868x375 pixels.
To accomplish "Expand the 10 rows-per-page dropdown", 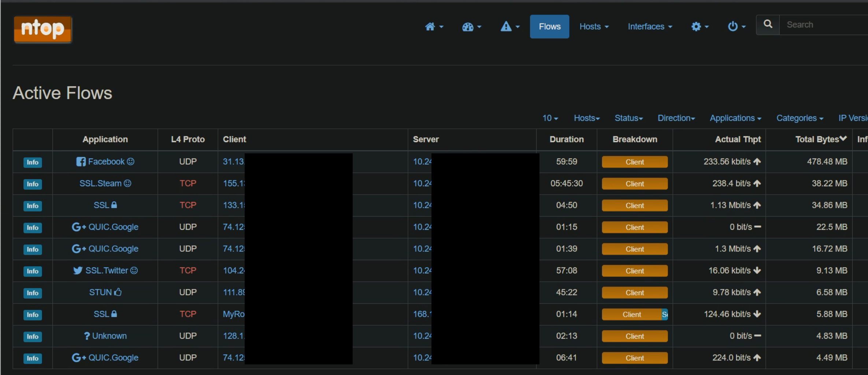I will pyautogui.click(x=550, y=118).
